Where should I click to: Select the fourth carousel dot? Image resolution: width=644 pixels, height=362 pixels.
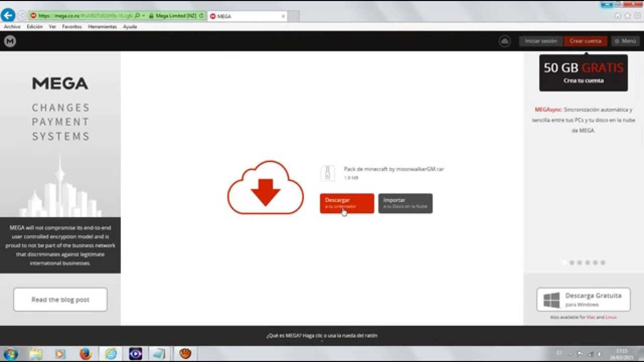click(x=587, y=262)
